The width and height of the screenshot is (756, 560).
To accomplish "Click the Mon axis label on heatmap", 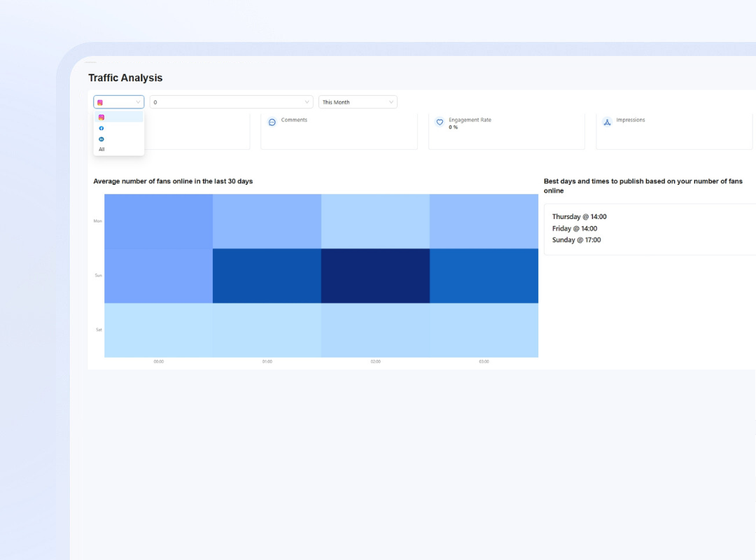I will (x=98, y=221).
